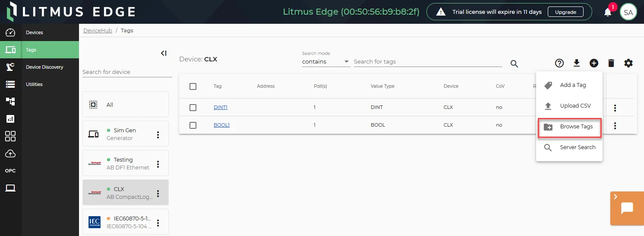
Task: Open options menu for Sim Gen device
Action: click(158, 135)
